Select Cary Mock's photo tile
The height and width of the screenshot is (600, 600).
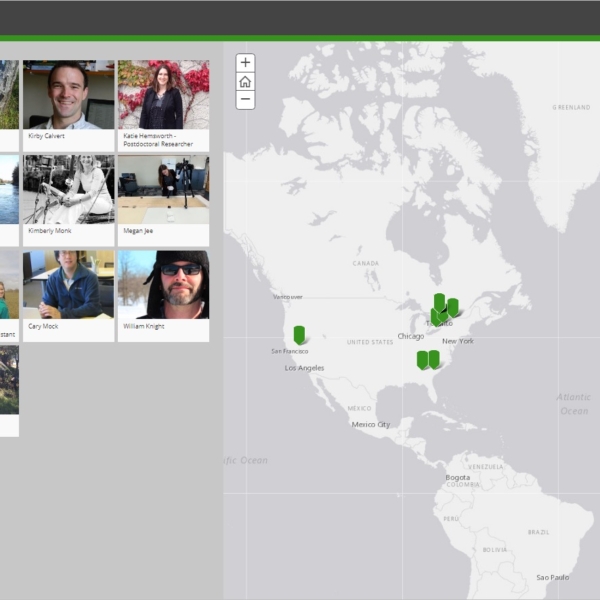(x=68, y=284)
